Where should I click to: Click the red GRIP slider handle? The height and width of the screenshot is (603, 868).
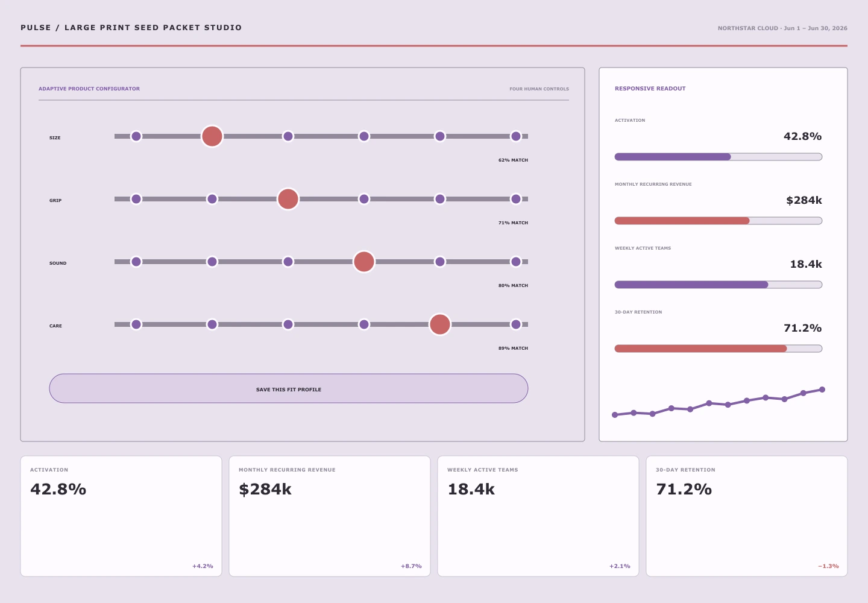pos(288,199)
